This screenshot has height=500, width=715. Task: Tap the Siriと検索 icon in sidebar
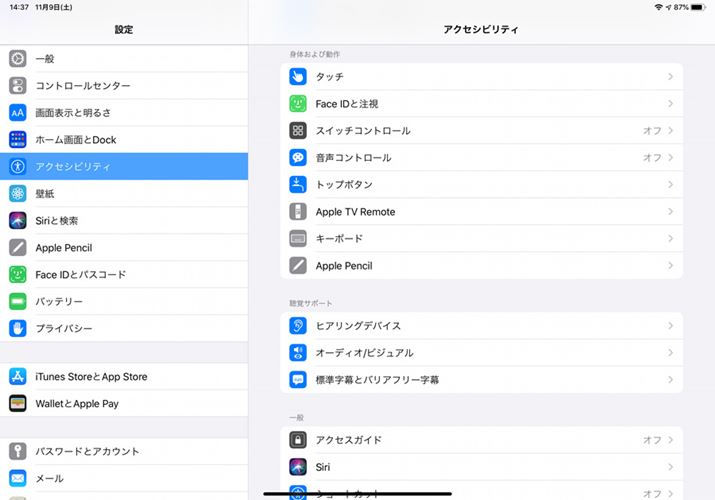pyautogui.click(x=18, y=221)
